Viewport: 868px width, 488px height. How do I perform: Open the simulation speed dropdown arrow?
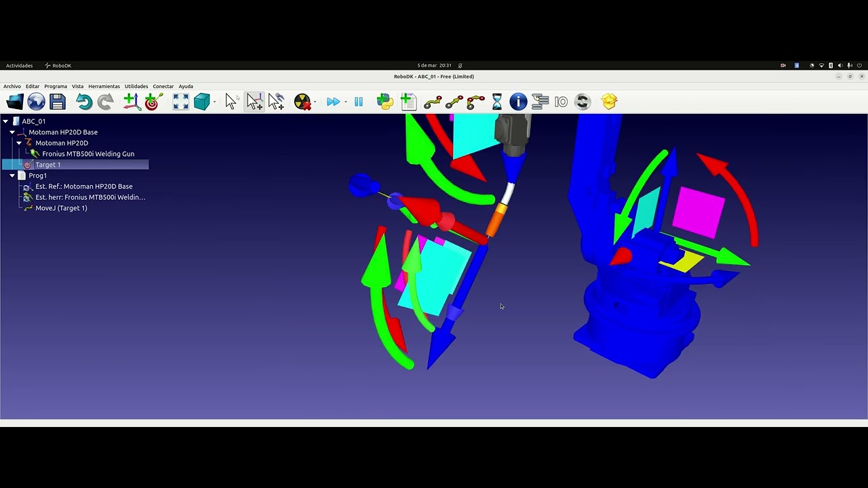pos(345,102)
